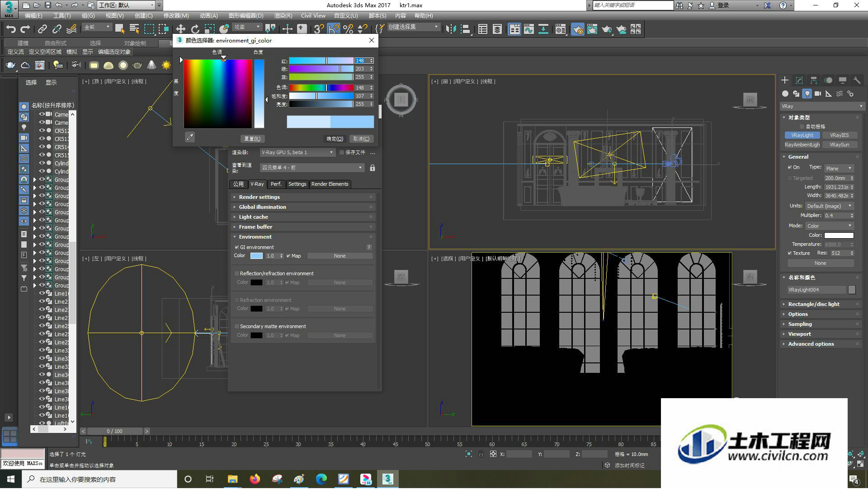Viewport: 868px width, 489px height.
Task: Open the Civil View menu
Action: point(313,16)
